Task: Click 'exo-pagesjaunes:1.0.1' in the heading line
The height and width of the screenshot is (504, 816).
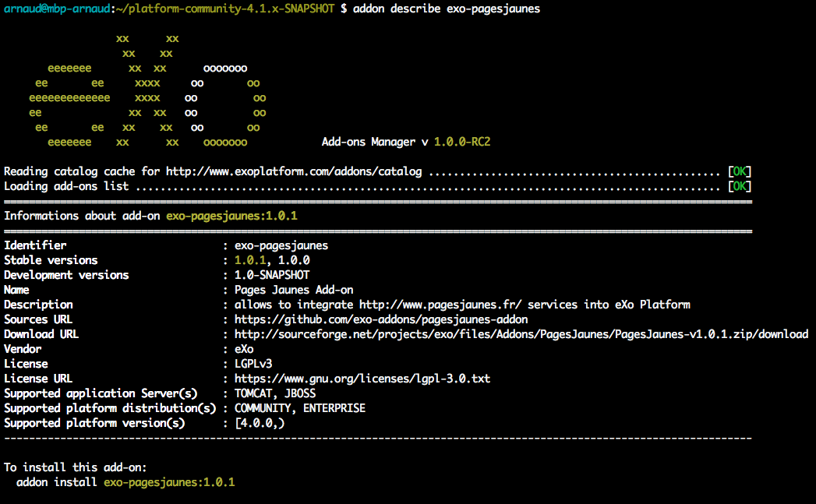Action: pyautogui.click(x=231, y=216)
